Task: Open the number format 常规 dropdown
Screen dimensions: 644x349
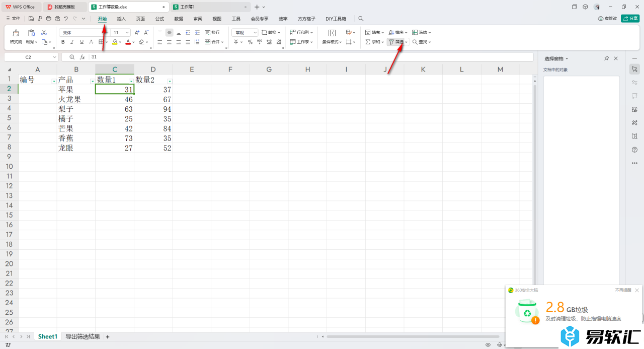Action: coord(255,32)
